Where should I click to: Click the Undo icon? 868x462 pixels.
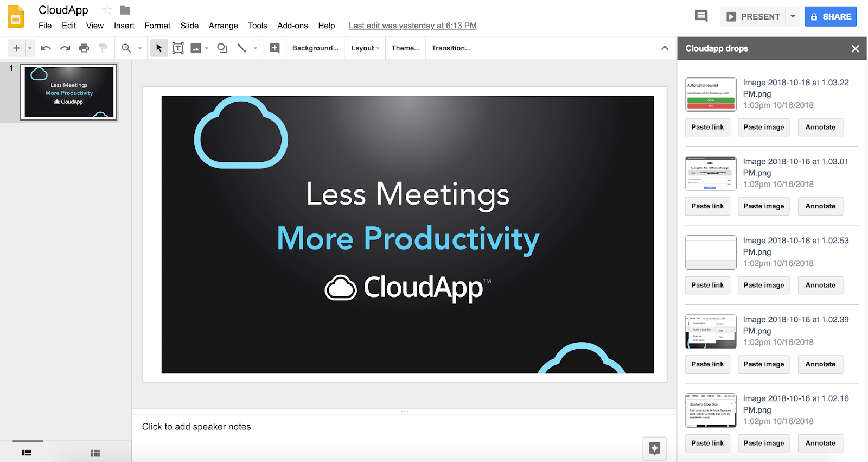coord(46,48)
